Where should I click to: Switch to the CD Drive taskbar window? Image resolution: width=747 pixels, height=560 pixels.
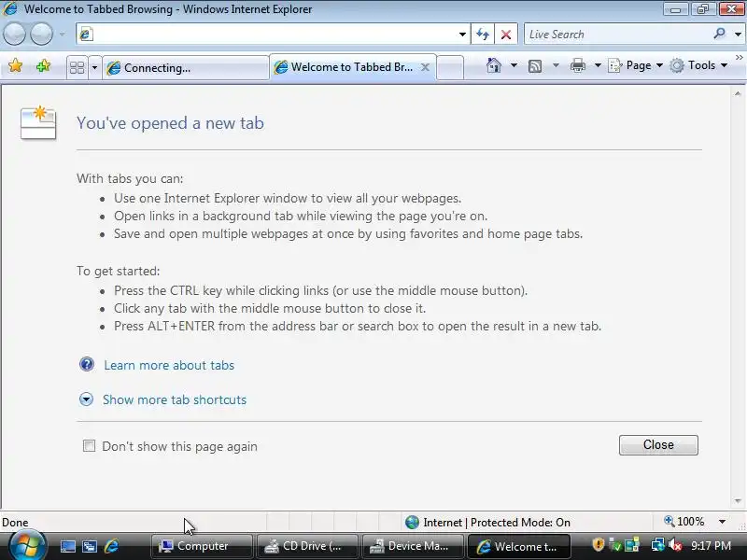click(x=308, y=546)
